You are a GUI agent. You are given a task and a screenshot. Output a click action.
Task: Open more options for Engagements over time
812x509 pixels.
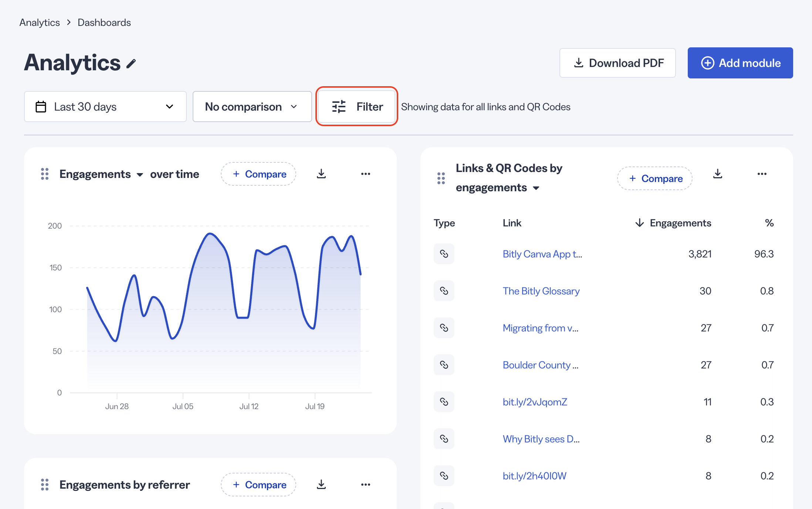pos(366,174)
